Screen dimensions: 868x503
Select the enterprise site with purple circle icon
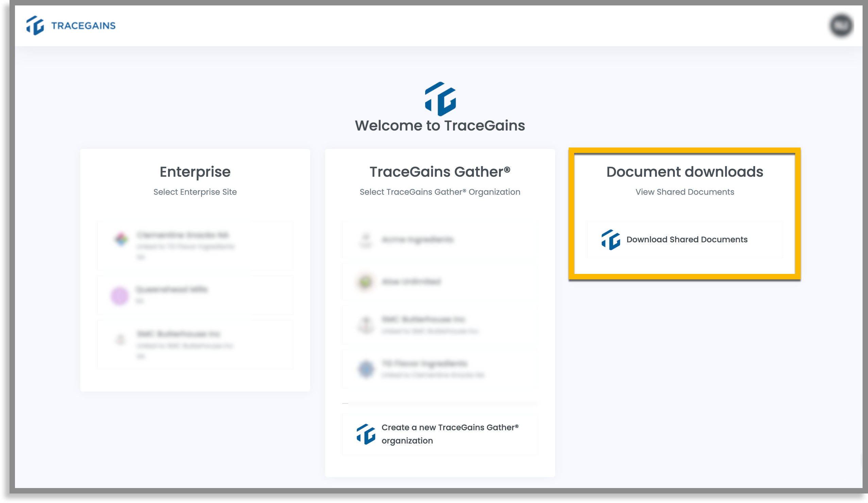(x=195, y=295)
